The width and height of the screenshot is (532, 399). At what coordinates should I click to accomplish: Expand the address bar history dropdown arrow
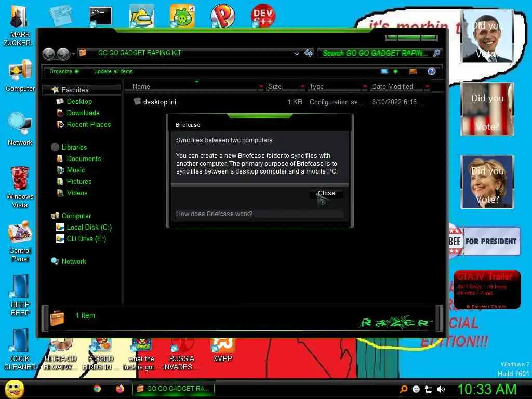(x=297, y=54)
